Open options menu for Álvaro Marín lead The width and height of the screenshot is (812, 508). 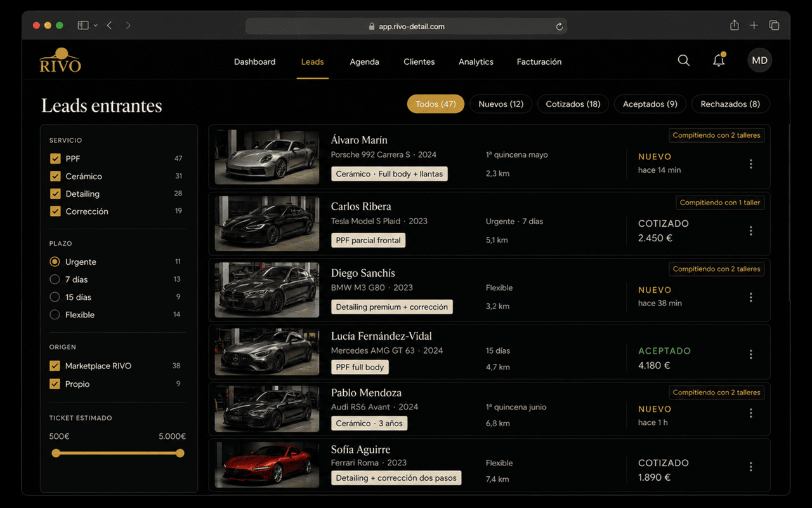point(750,164)
